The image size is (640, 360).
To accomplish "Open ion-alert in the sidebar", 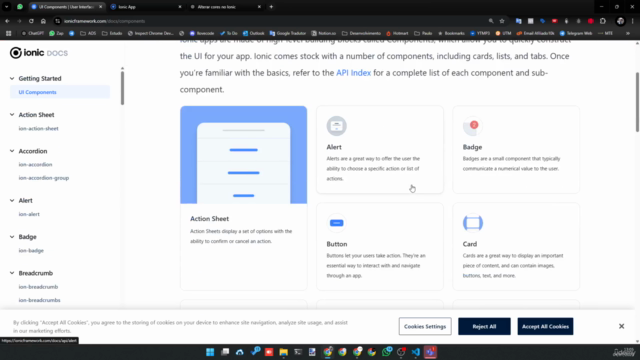I will [29, 214].
